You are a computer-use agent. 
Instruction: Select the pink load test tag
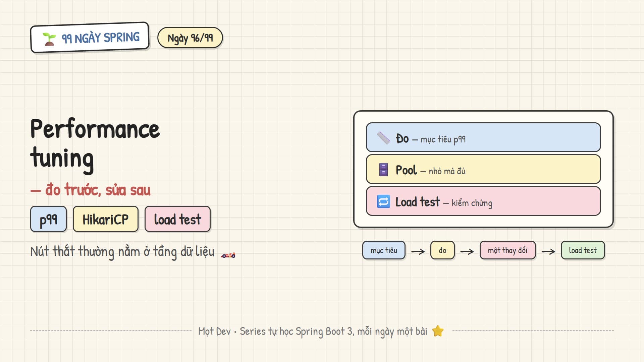click(177, 219)
